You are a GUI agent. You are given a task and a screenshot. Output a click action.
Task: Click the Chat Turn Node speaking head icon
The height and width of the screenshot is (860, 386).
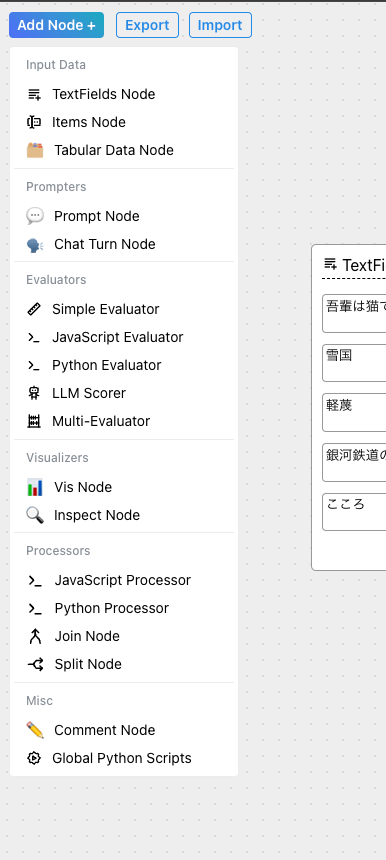click(x=35, y=244)
